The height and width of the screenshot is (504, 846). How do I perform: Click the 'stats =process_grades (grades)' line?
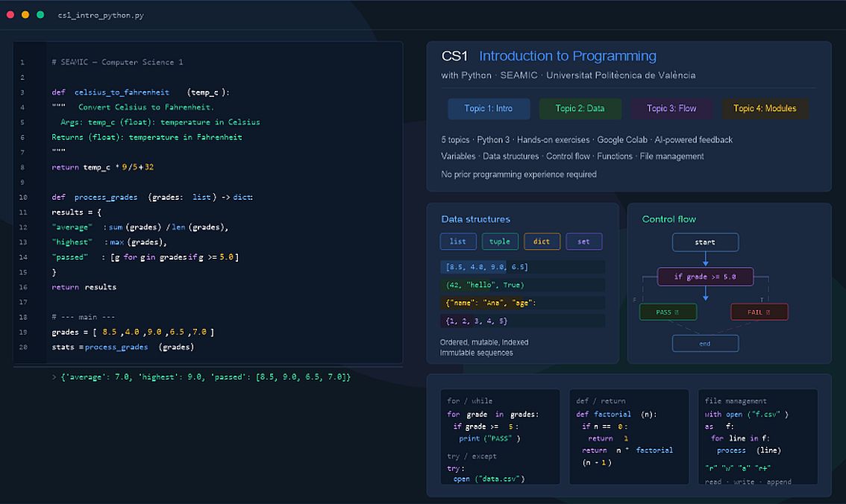click(122, 347)
